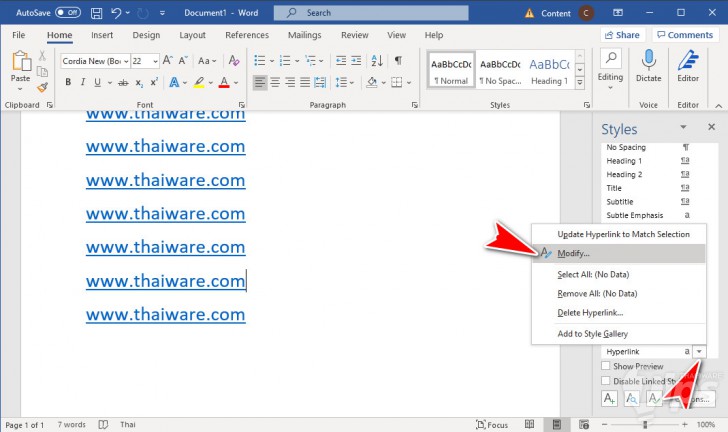
Task: Click the Save icon in title bar
Action: tap(96, 13)
